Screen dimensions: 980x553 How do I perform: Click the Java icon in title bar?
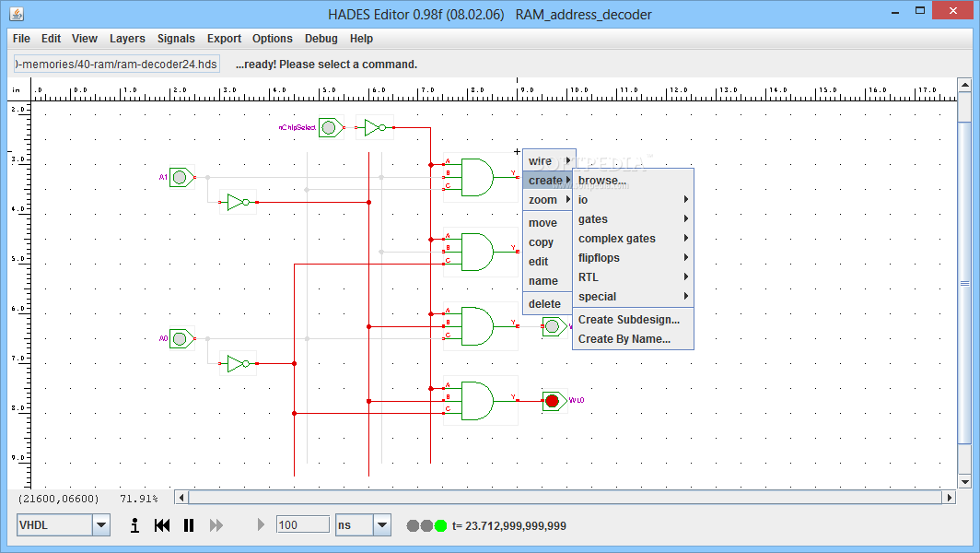pyautogui.click(x=17, y=13)
